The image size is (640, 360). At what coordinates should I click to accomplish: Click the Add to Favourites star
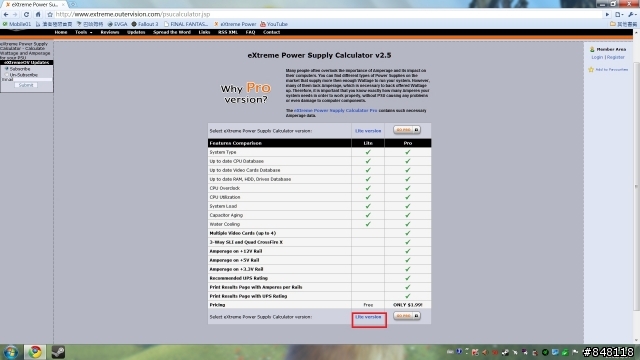pyautogui.click(x=591, y=70)
